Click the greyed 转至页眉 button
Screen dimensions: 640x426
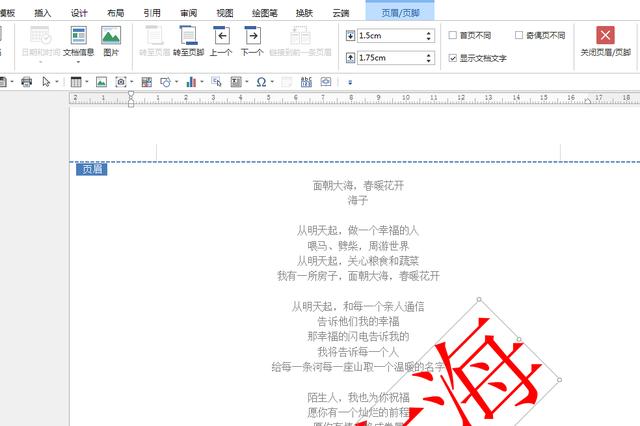pos(155,40)
